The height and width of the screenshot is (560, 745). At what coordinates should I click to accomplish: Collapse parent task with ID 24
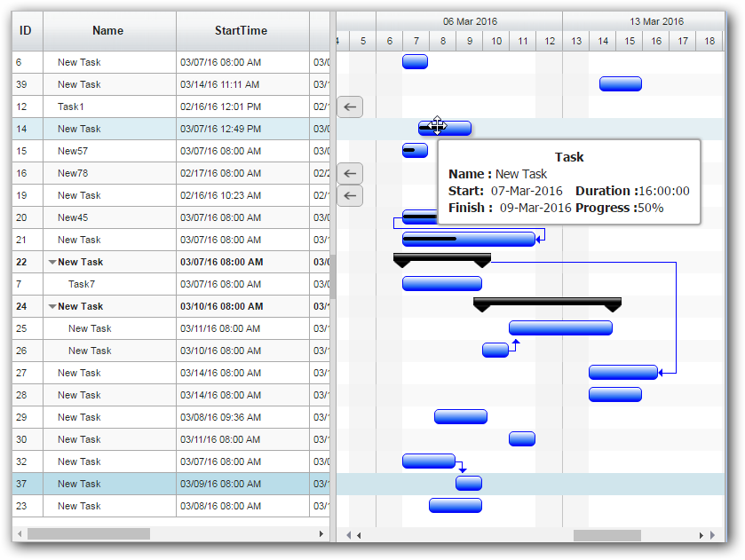[52, 307]
